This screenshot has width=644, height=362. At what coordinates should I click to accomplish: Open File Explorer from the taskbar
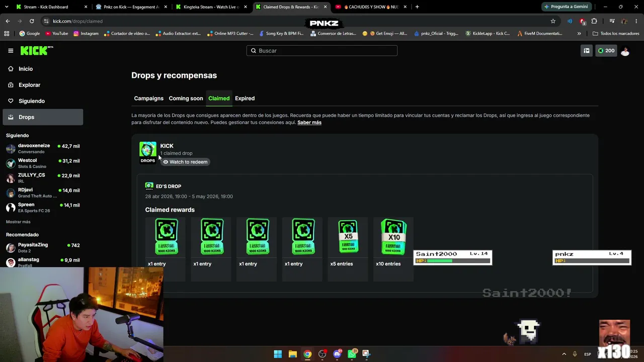(292, 354)
